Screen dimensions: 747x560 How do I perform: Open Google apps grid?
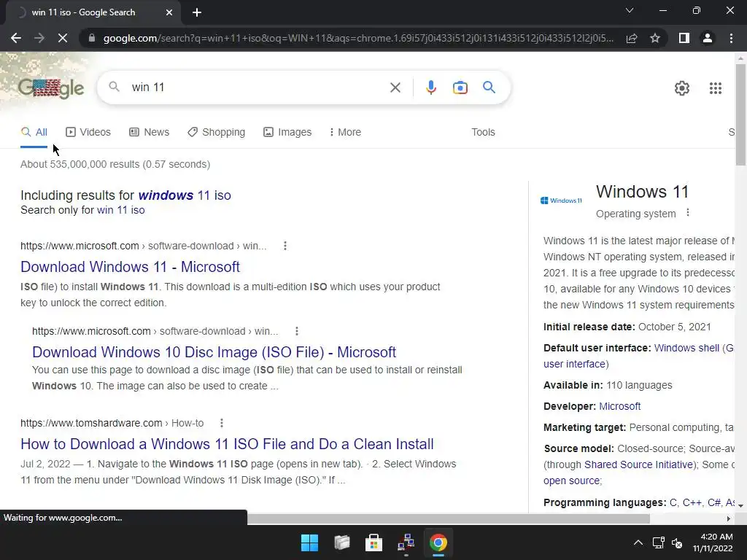[x=716, y=88]
